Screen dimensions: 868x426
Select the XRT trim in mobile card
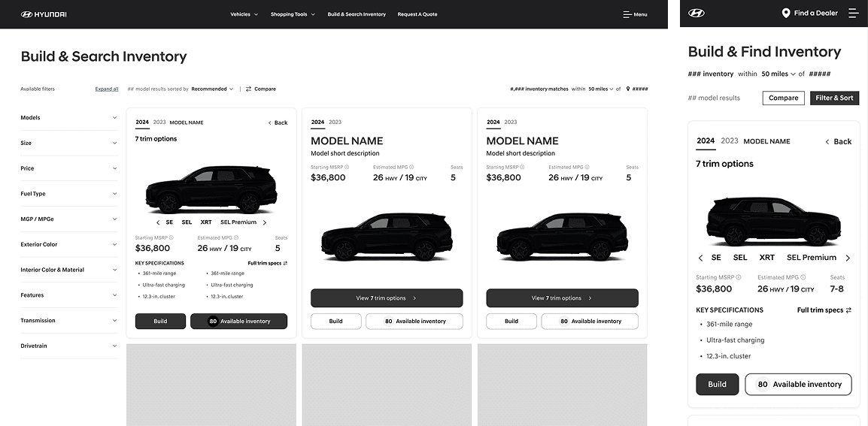766,258
